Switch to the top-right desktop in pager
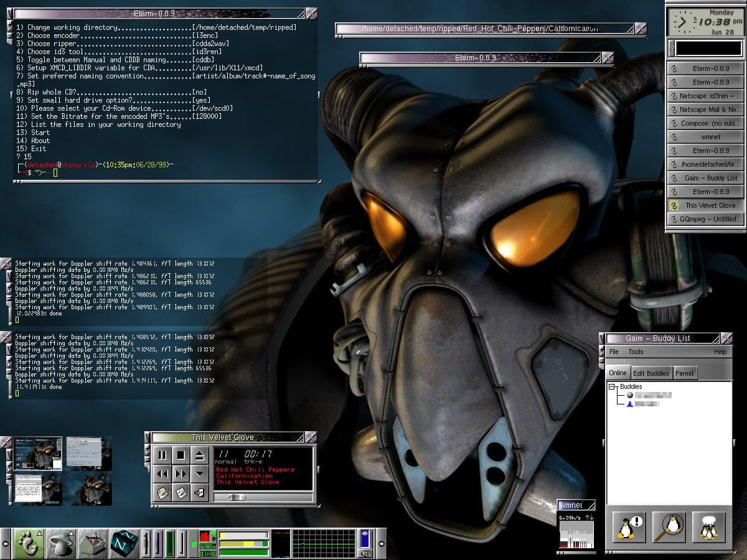This screenshot has width=747, height=560. pos(88,453)
